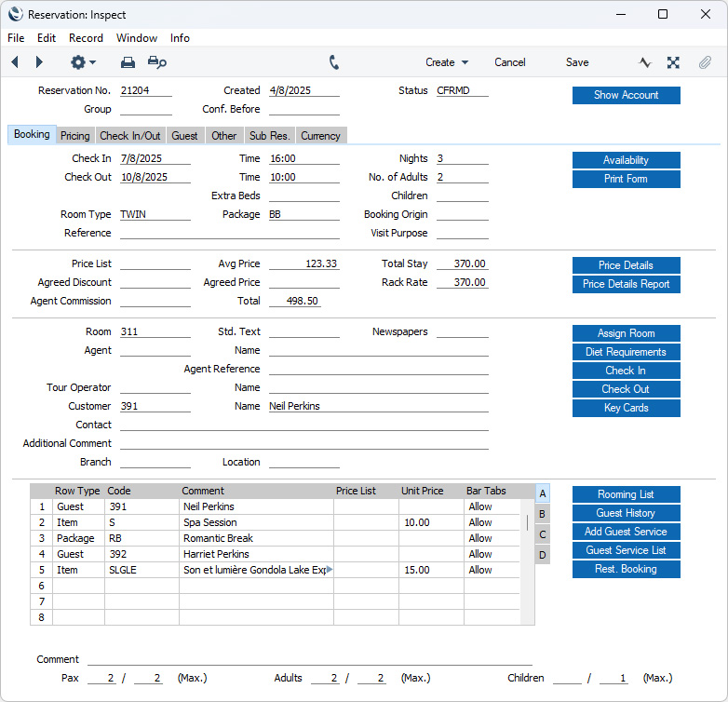Image resolution: width=728 pixels, height=702 pixels.
Task: Click the Rest. Booking button
Action: click(x=626, y=569)
